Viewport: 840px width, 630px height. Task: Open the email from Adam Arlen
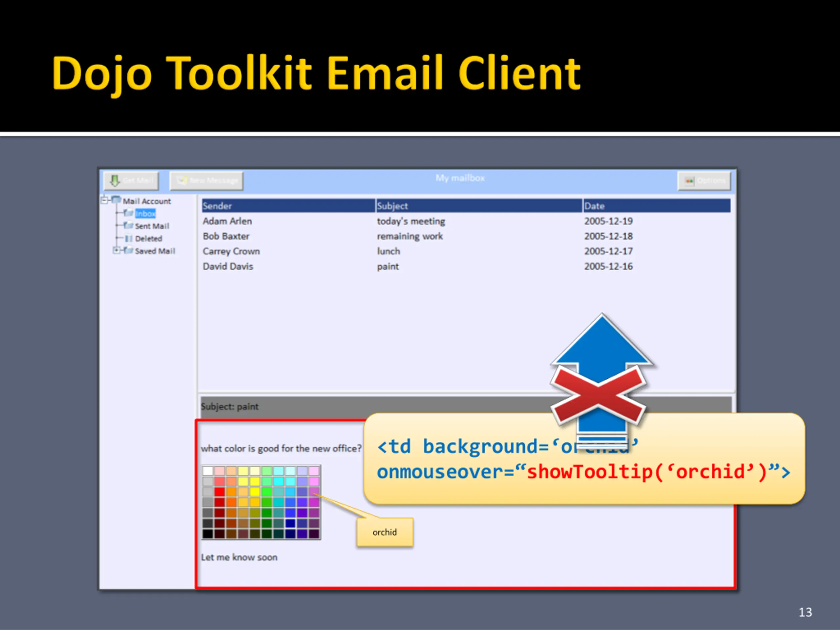click(227, 221)
